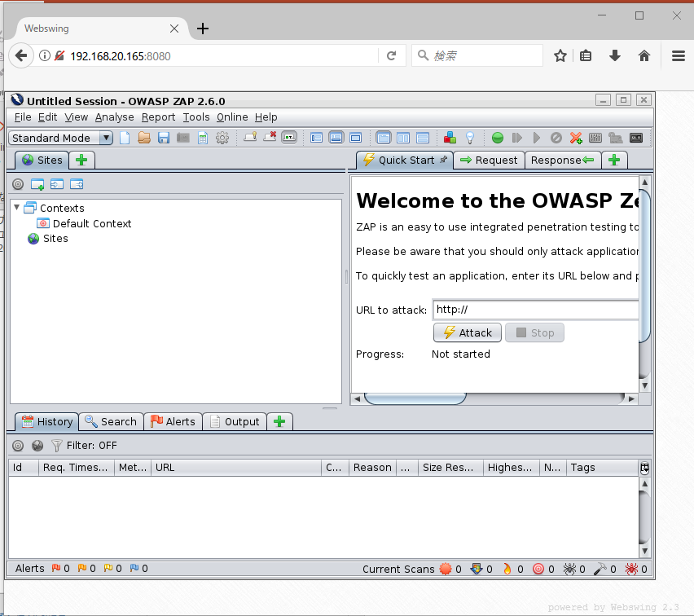Collapse the Contexts tree node

pyautogui.click(x=17, y=207)
